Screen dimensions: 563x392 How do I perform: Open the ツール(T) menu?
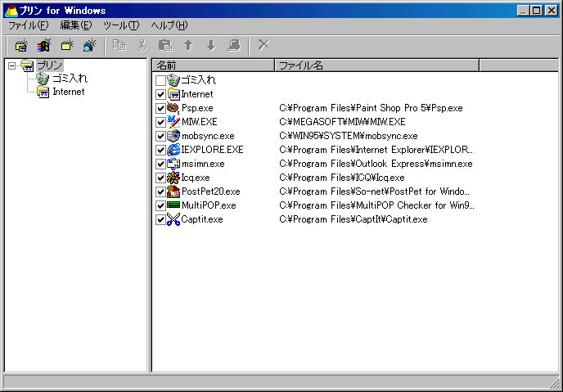click(121, 25)
